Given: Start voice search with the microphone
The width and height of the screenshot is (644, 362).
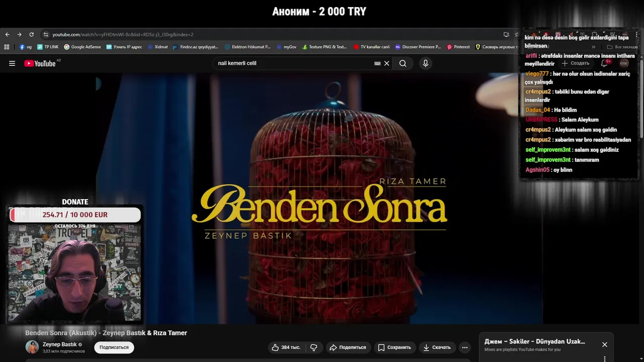Looking at the screenshot, I should point(426,63).
